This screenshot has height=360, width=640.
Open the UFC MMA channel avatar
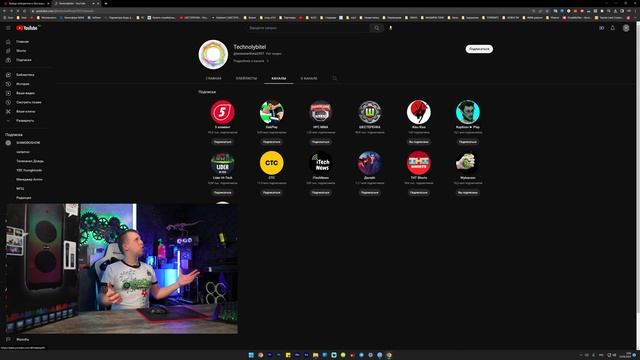coord(320,112)
